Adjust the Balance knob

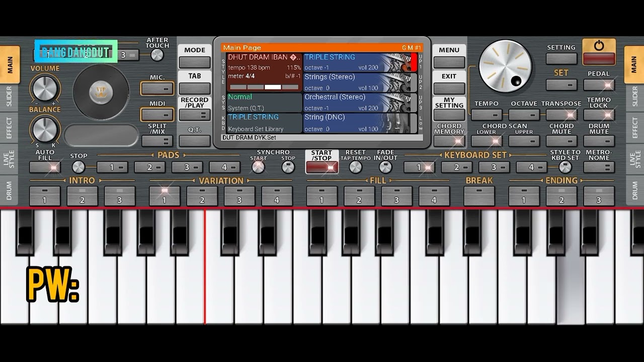45,129
